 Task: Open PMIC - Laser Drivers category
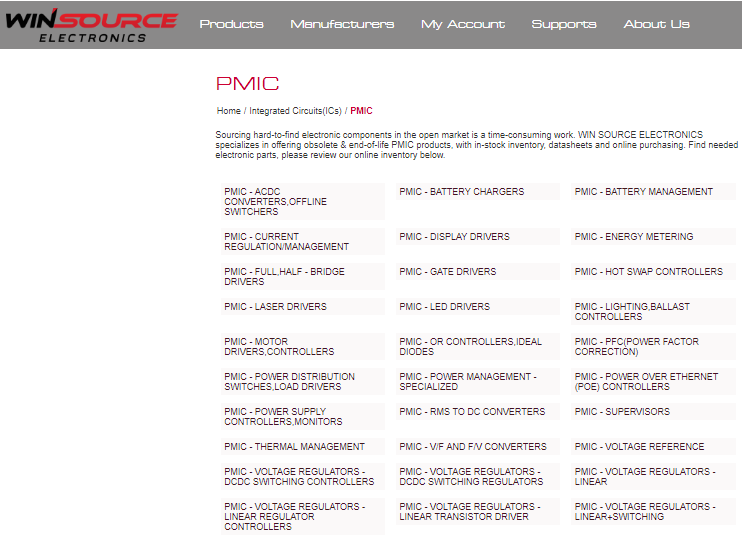point(303,306)
